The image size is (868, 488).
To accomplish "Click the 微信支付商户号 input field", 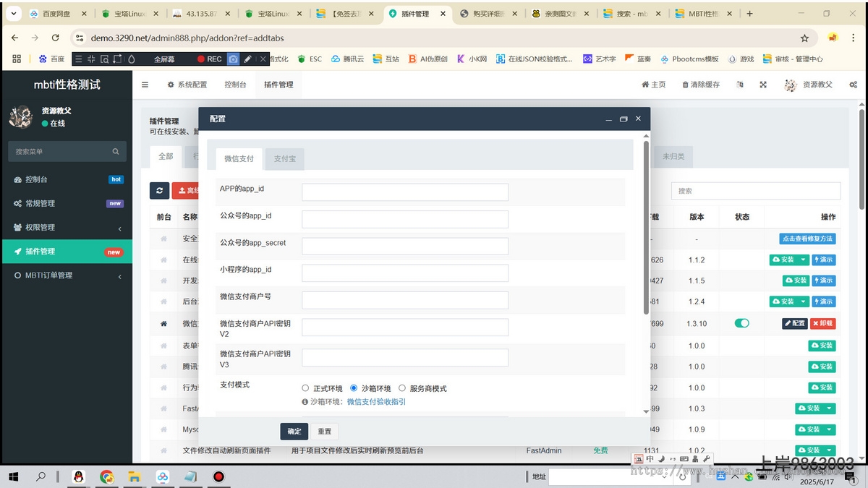I will (404, 300).
